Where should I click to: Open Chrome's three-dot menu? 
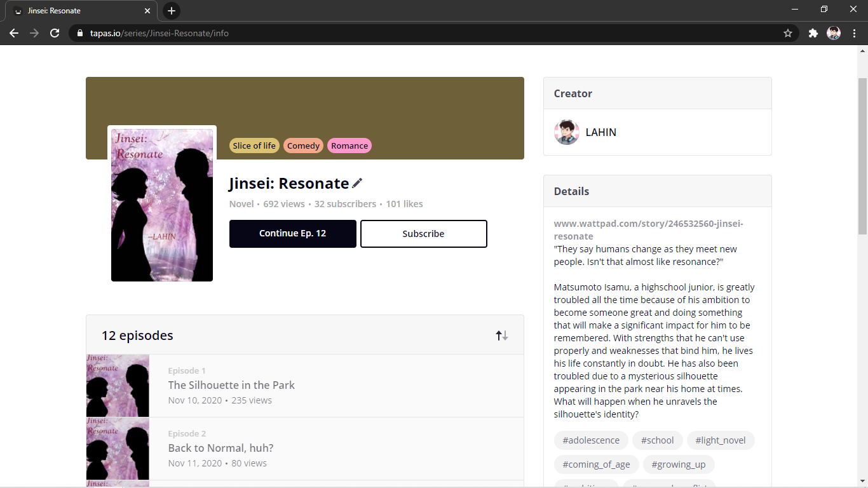854,33
